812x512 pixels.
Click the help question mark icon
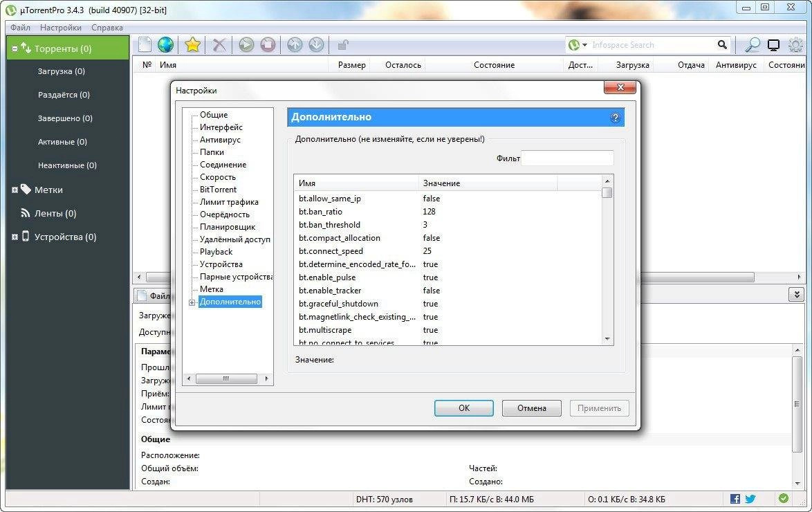[x=615, y=118]
